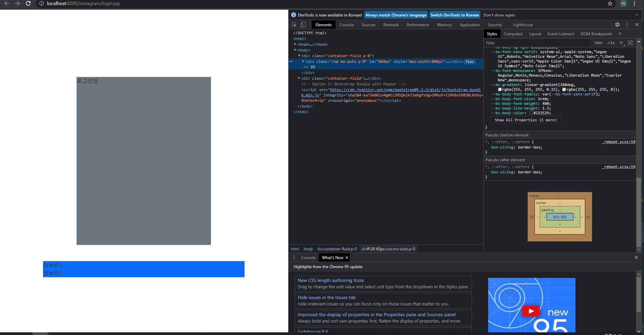
Task: Select the Event Listeners tab
Action: [x=561, y=34]
